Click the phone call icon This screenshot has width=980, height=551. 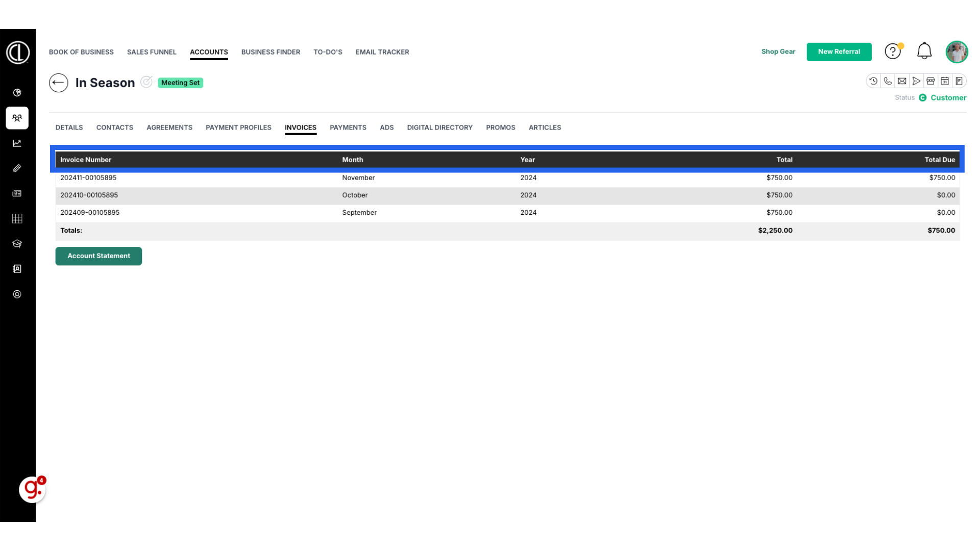click(888, 81)
